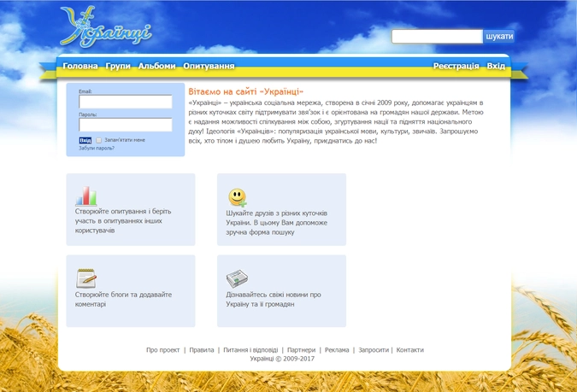Open the Групи menu item
577x392 pixels.
pos(119,66)
